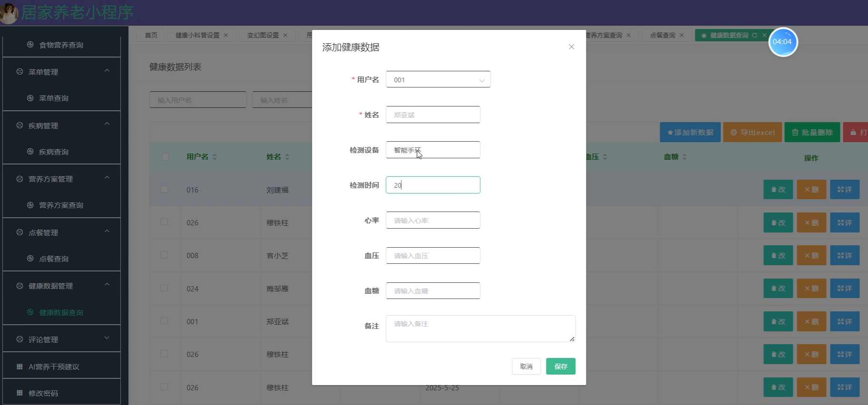Sort by the 用户名 column
Viewport: 868px width, 405px height.
pyautogui.click(x=215, y=157)
